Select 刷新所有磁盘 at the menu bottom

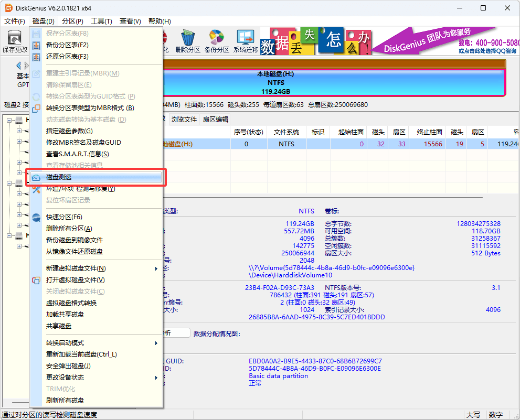(x=95, y=401)
